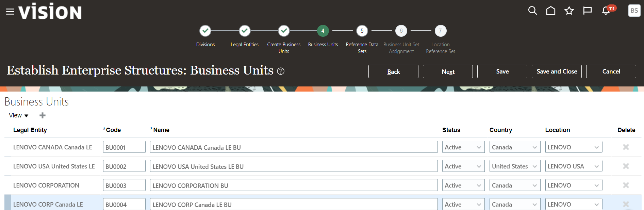Select legal entity LENOVO CORPORATION
The width and height of the screenshot is (644, 210).
tap(46, 185)
